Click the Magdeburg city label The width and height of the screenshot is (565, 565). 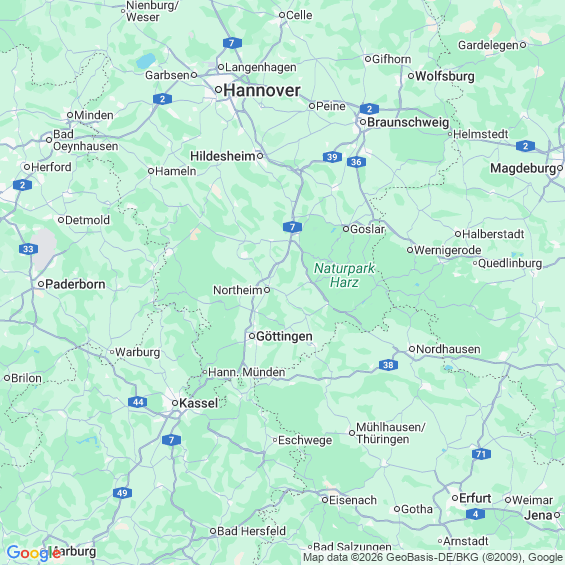[523, 168]
